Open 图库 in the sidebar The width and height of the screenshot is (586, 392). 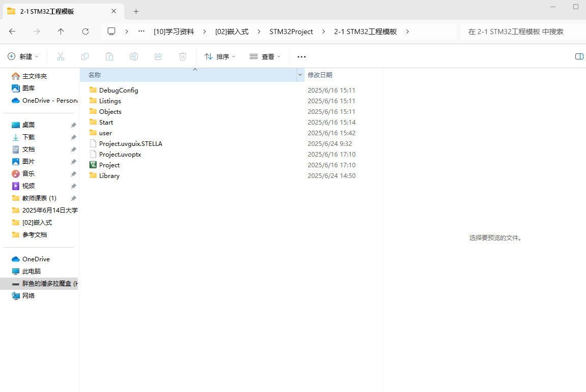pyautogui.click(x=28, y=88)
